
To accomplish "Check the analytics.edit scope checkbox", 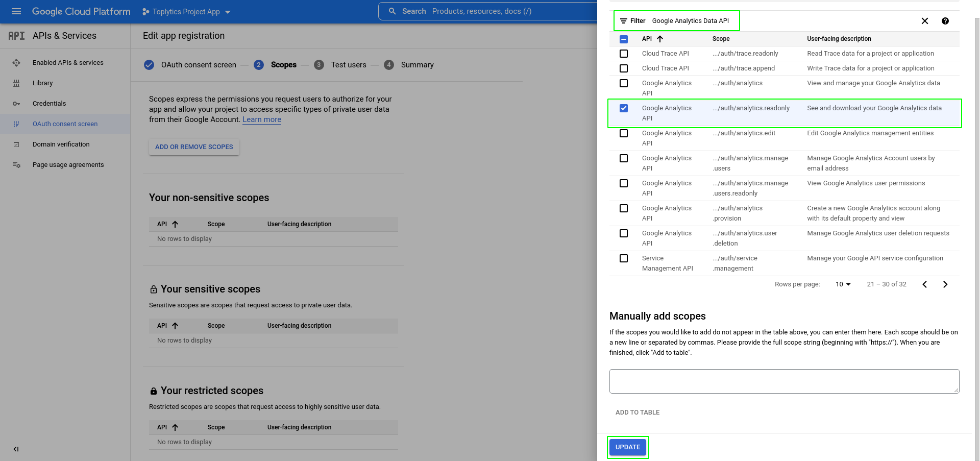I will point(624,133).
